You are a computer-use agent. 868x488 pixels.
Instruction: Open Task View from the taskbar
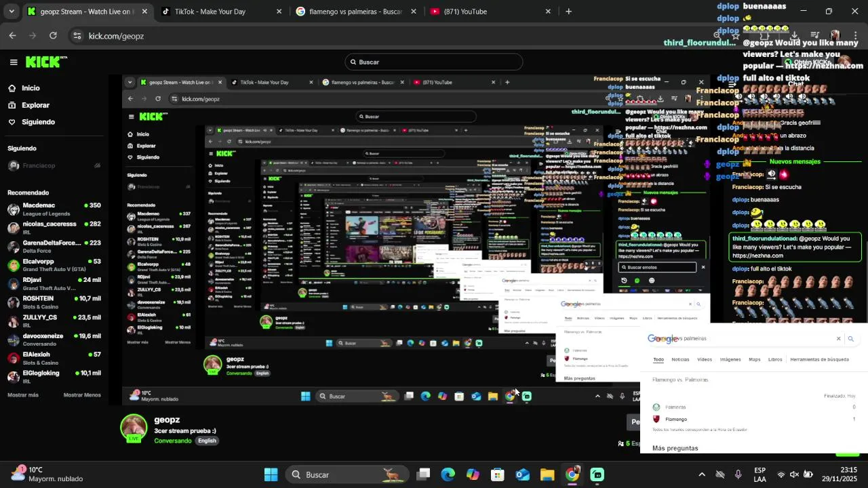pos(423,474)
